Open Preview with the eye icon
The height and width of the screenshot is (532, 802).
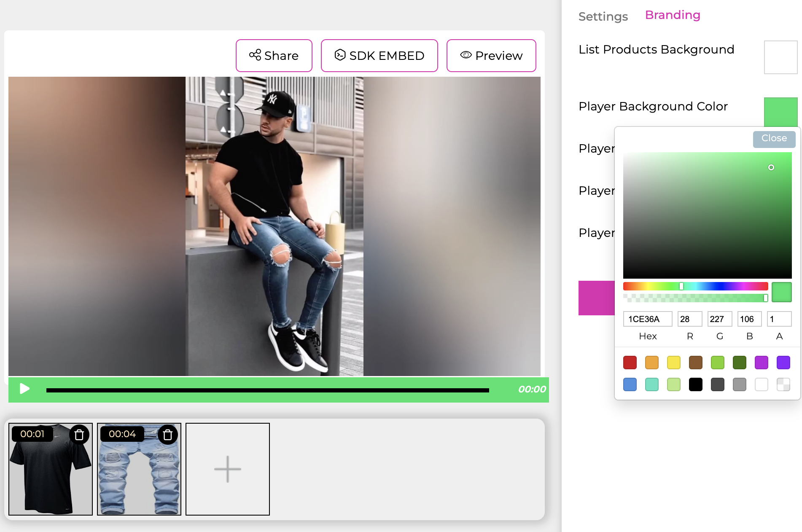point(491,56)
